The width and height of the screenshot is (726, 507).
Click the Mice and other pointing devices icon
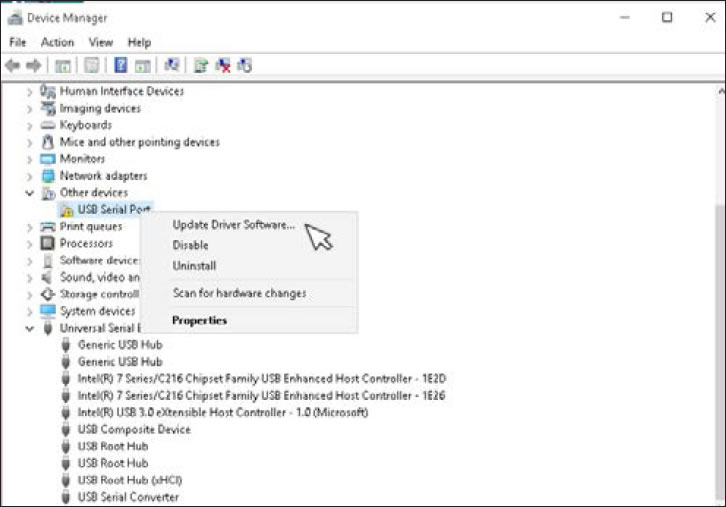click(48, 142)
